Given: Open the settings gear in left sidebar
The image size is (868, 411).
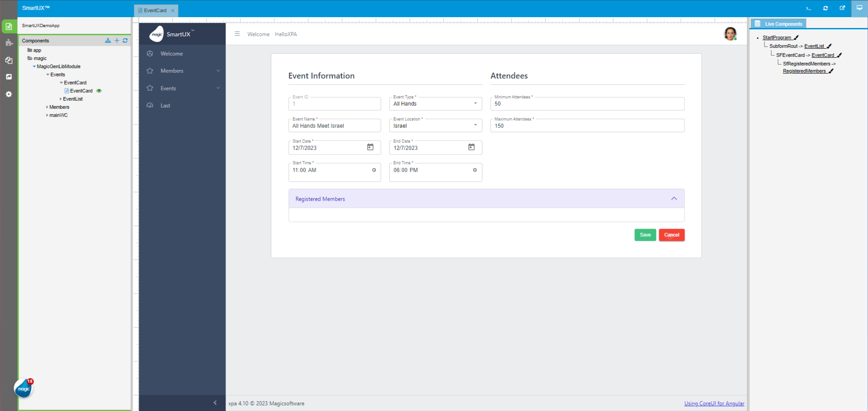Looking at the screenshot, I should 9,94.
